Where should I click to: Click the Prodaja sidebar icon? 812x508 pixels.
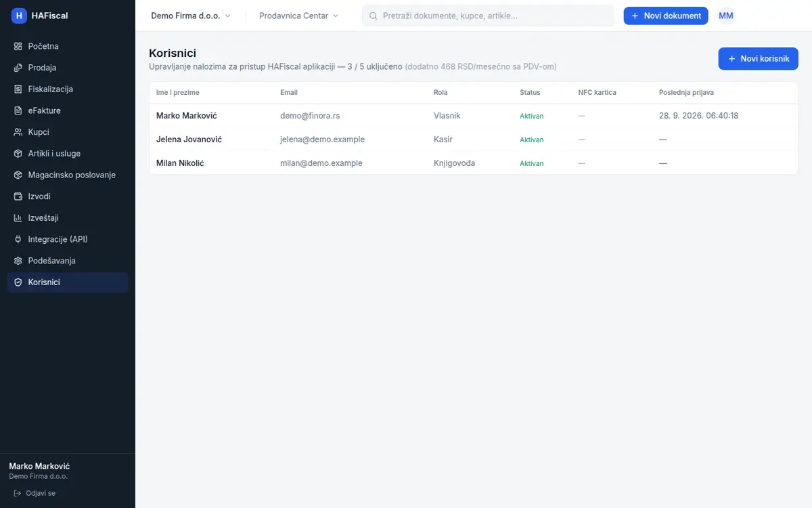pos(18,68)
